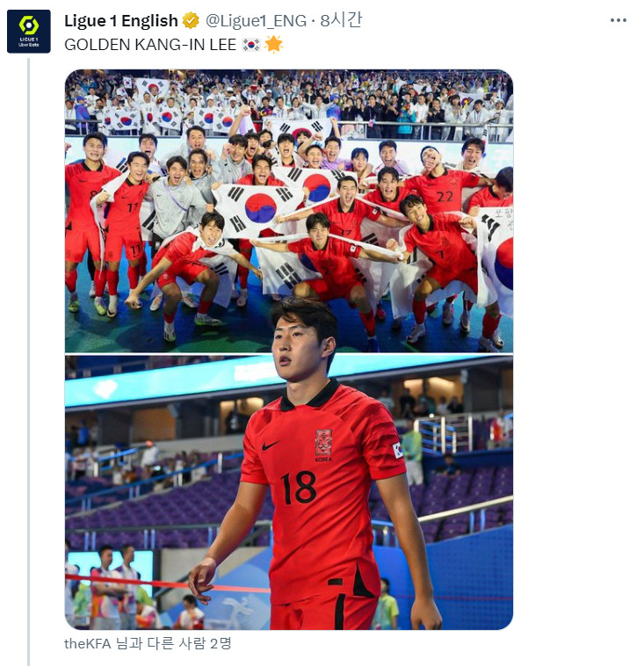
Task: Click the number 11 jersey in team photo
Action: click(x=133, y=207)
